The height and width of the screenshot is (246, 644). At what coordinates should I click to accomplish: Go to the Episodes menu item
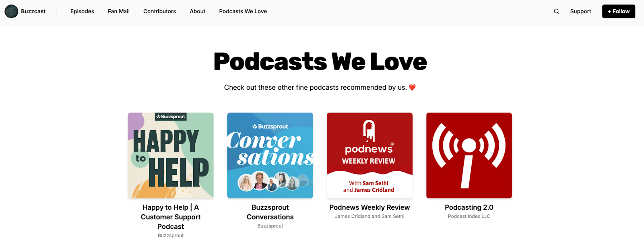pos(82,11)
